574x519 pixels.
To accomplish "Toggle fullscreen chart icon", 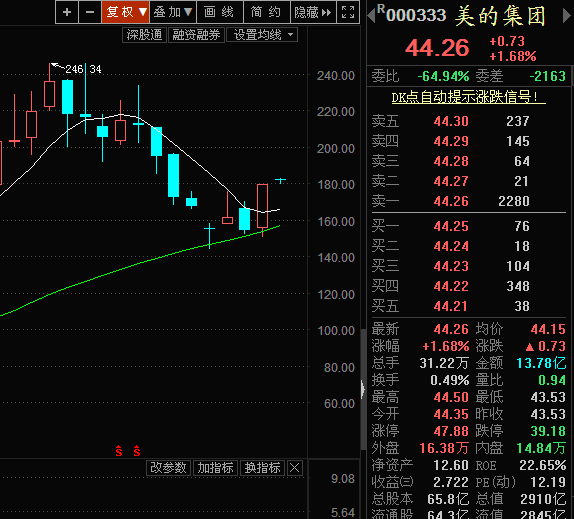I will coord(348,12).
